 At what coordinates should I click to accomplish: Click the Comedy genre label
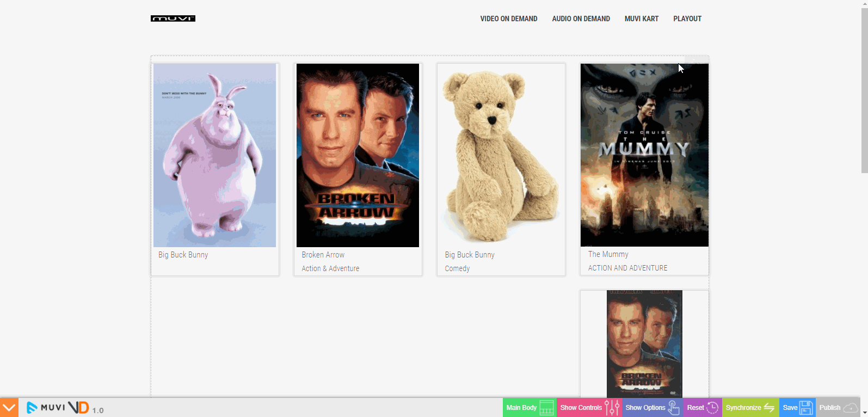[x=457, y=268]
